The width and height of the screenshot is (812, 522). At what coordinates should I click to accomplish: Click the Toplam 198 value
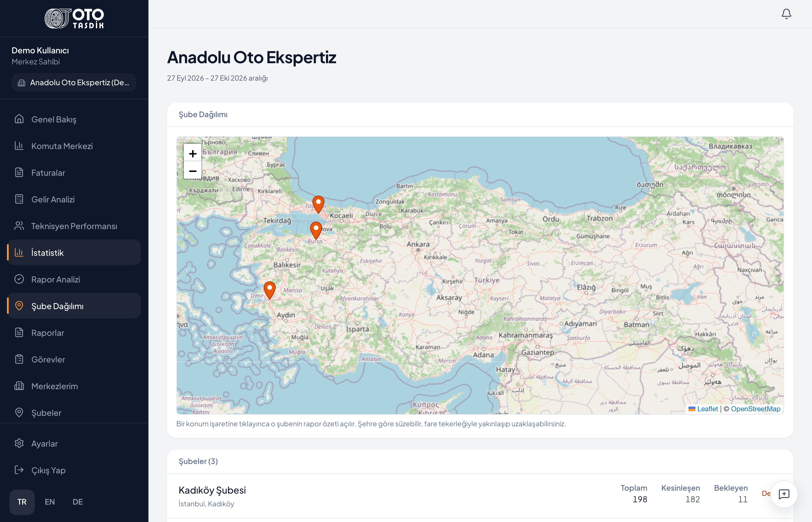(x=640, y=499)
